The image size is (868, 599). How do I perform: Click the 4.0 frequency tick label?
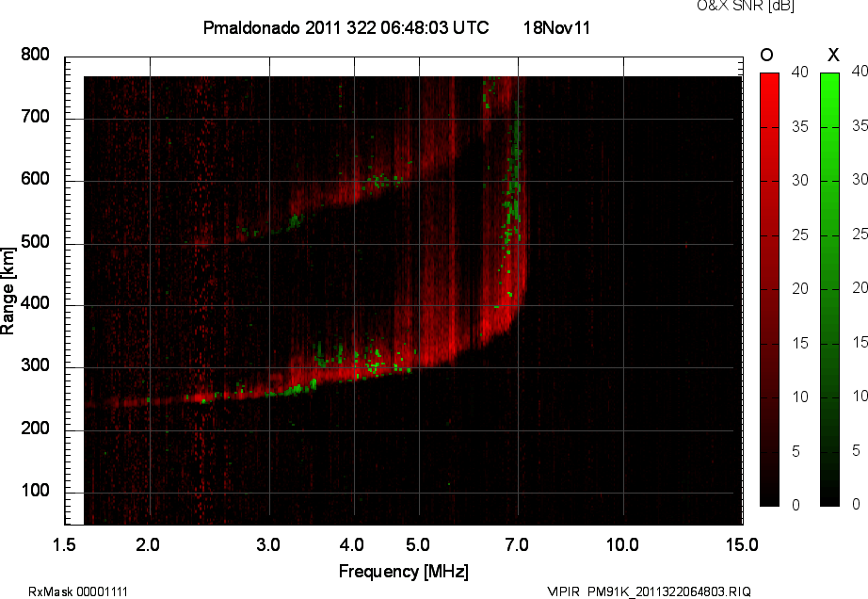352,545
